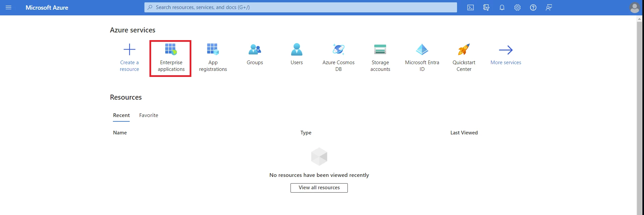This screenshot has height=215, width=644.
Task: Click the Name column header
Action: click(120, 133)
